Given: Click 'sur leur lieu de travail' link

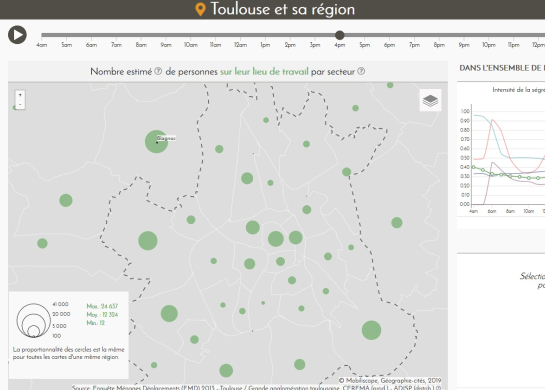Looking at the screenshot, I should pyautogui.click(x=264, y=71).
